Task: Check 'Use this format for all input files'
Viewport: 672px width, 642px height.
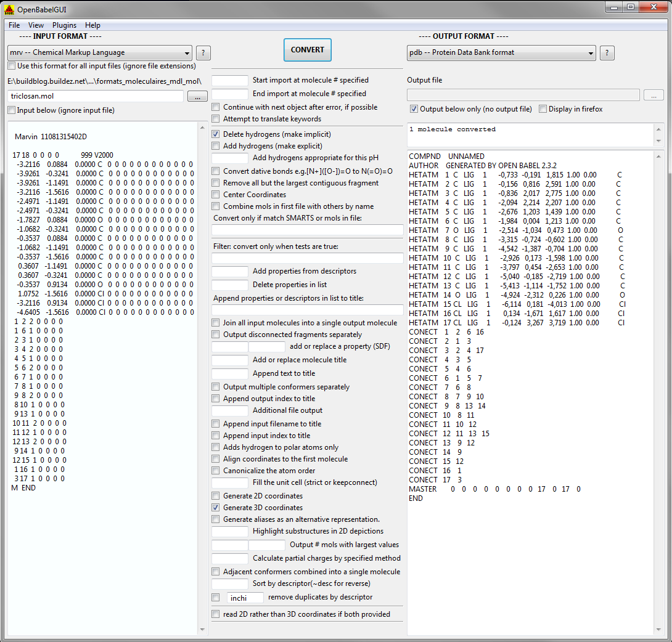Action: tap(12, 66)
